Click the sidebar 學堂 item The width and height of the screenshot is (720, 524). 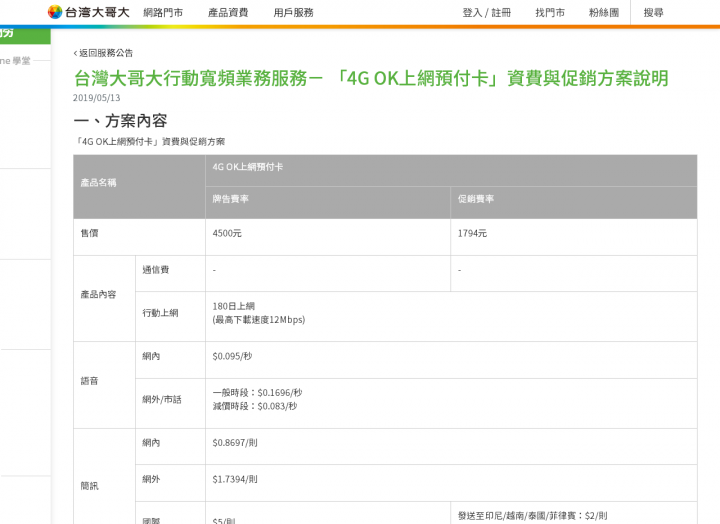[15, 61]
